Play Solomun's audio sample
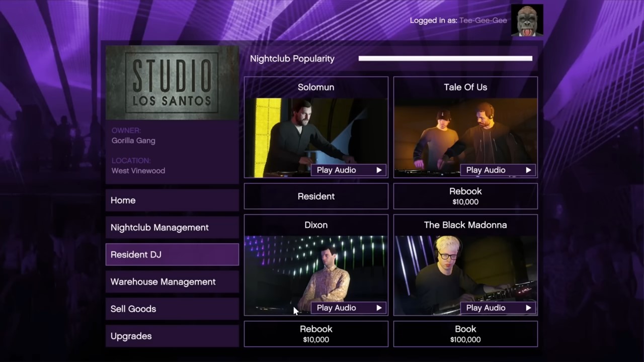The width and height of the screenshot is (644, 362). point(349,170)
